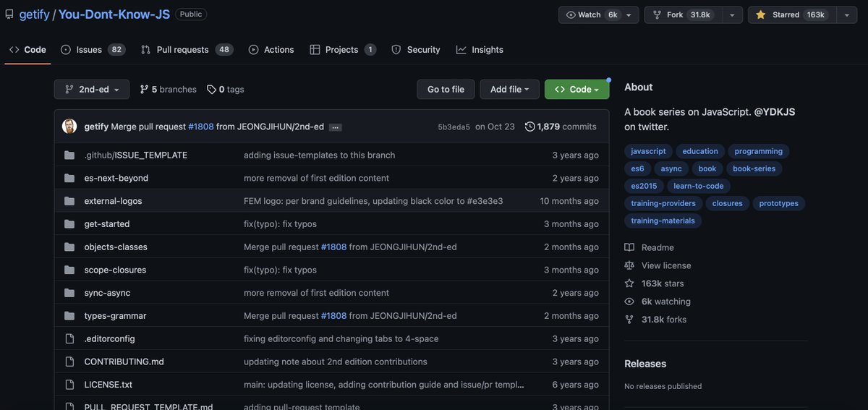Open the green Code dropdown button
868x410 pixels.
[x=576, y=90]
